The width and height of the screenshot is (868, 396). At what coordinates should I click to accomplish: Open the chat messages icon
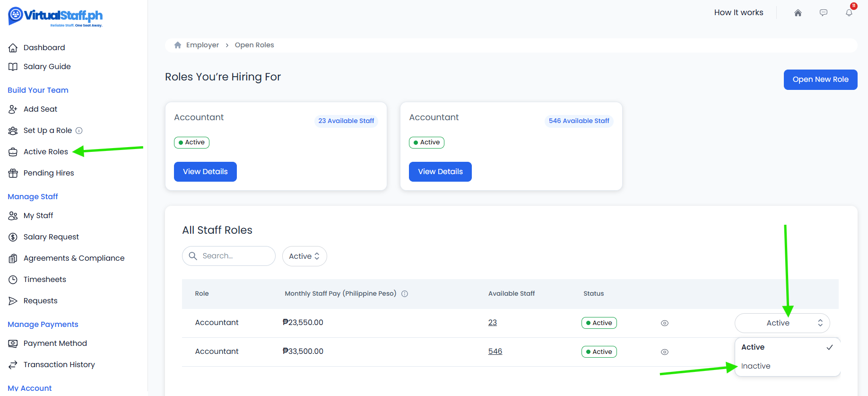click(x=824, y=13)
